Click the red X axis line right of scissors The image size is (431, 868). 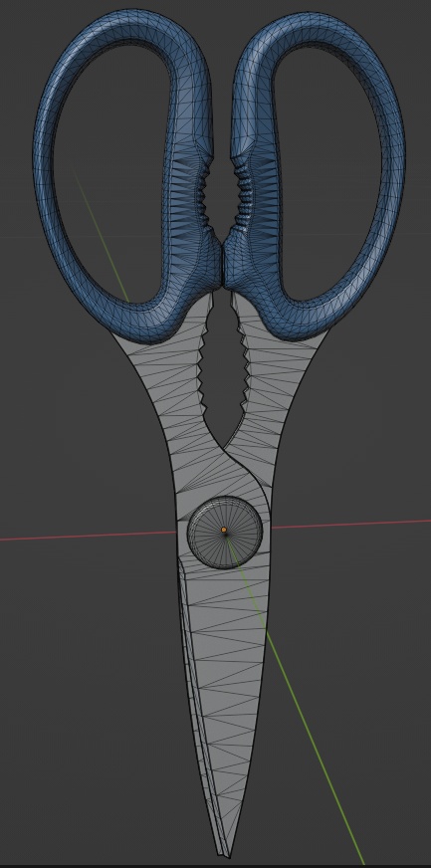pos(351,524)
